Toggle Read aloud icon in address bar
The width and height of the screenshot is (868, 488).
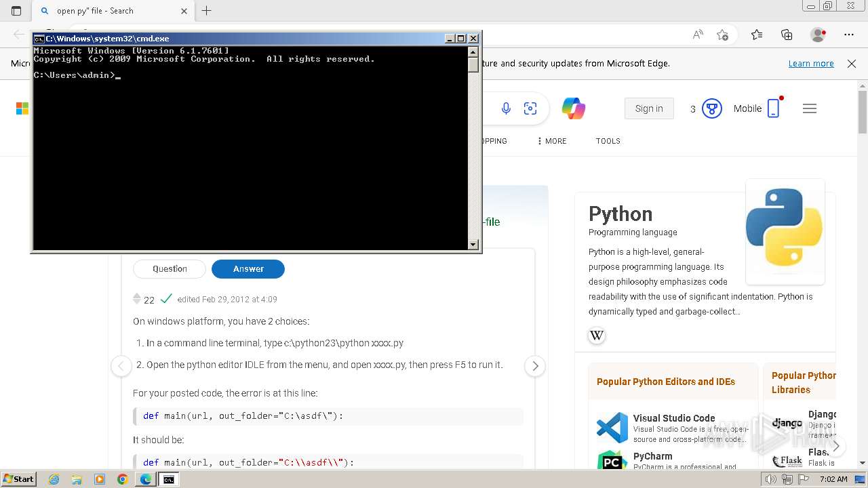(x=697, y=35)
